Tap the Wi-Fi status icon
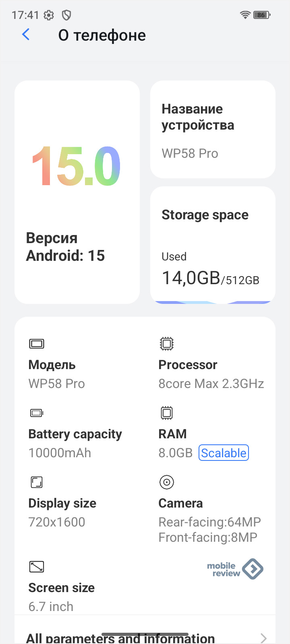 pyautogui.click(x=245, y=15)
